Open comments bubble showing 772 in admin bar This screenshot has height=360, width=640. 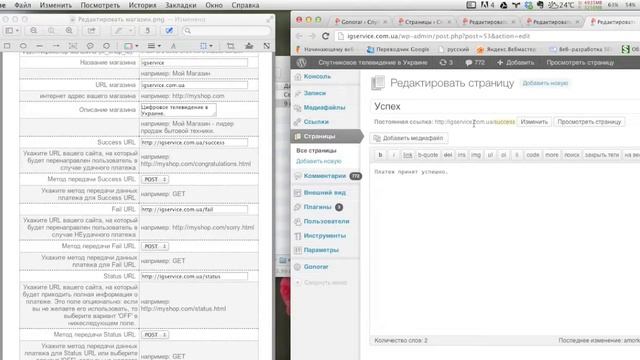pyautogui.click(x=475, y=62)
